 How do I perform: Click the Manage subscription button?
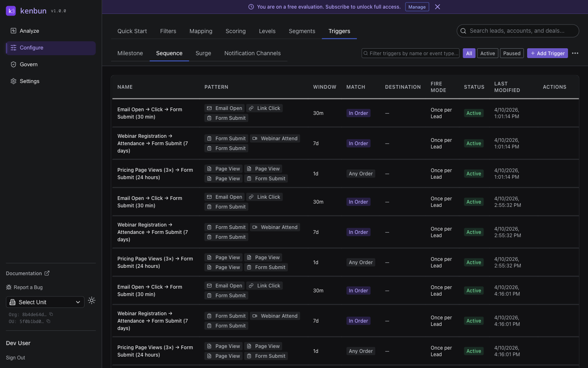pos(417,7)
